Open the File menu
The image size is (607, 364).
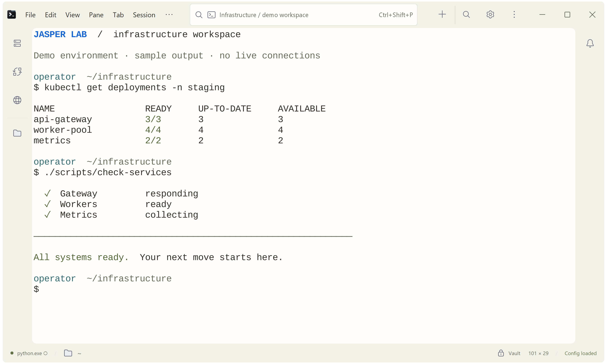(30, 15)
